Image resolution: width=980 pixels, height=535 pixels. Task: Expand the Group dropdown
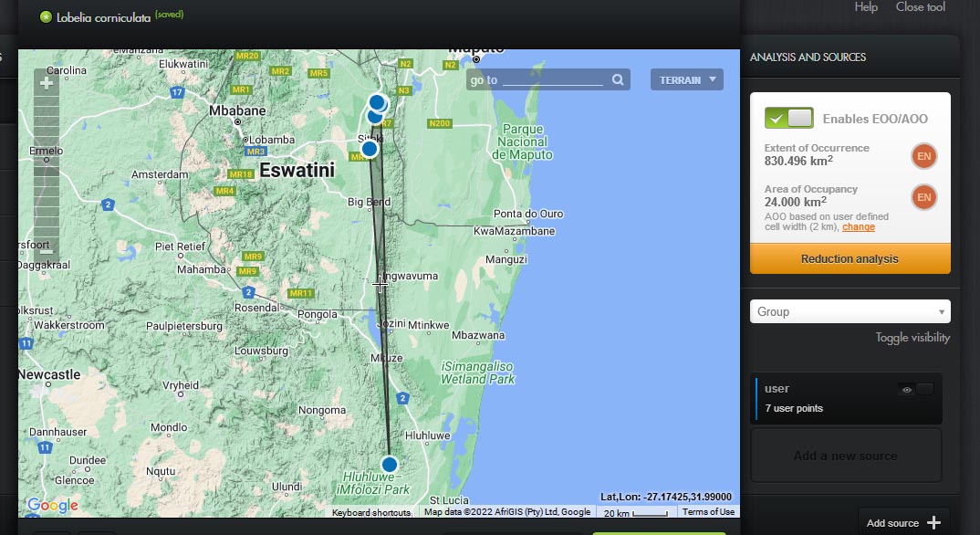pyautogui.click(x=850, y=311)
